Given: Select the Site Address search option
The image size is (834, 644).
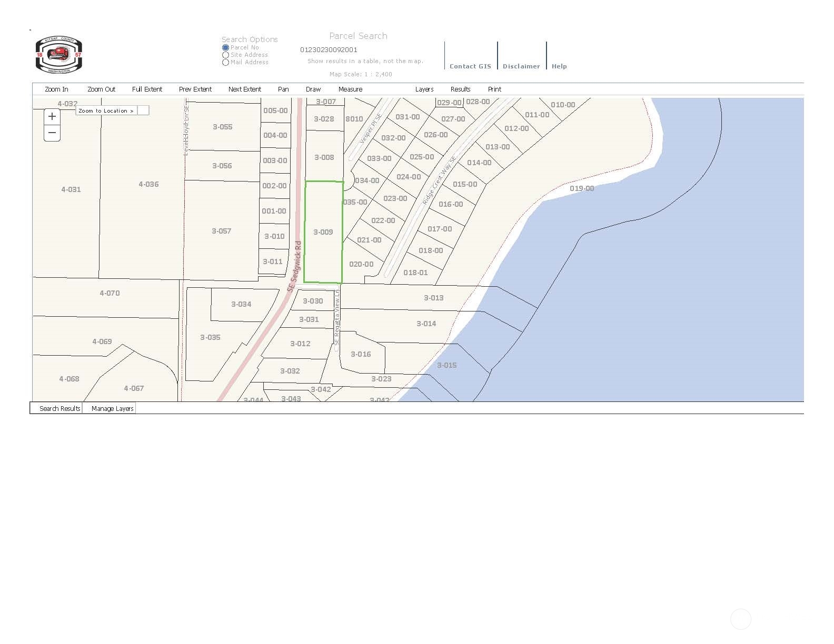Looking at the screenshot, I should 225,55.
